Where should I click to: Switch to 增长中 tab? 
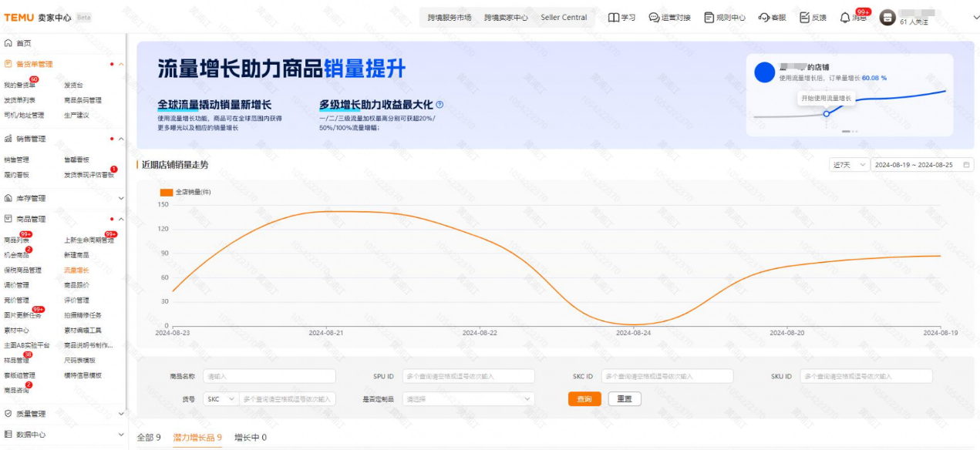[250, 438]
